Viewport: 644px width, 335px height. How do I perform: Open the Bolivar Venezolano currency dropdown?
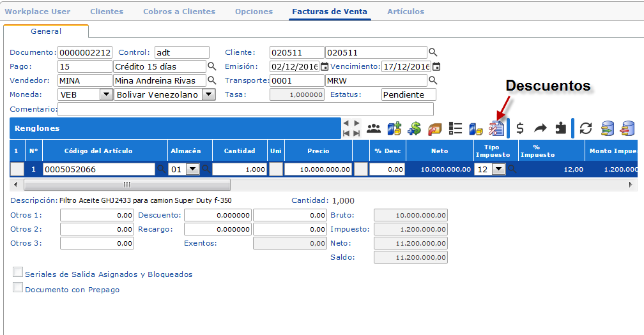pyautogui.click(x=209, y=94)
